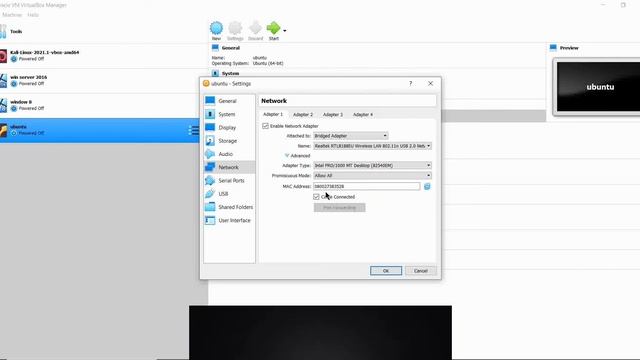Switch to Adapter 4 tab

pos(363,115)
